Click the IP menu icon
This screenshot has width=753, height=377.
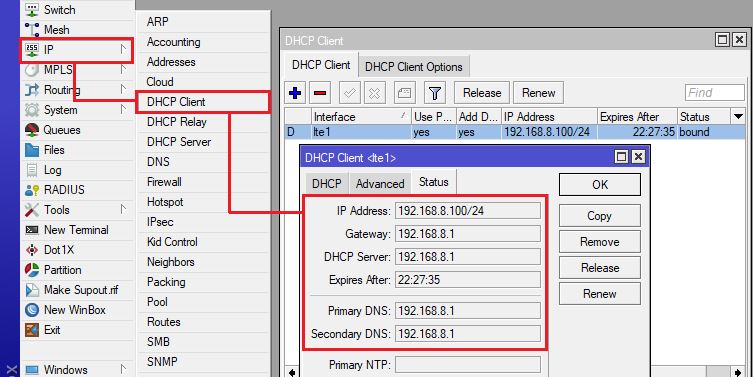pos(32,49)
